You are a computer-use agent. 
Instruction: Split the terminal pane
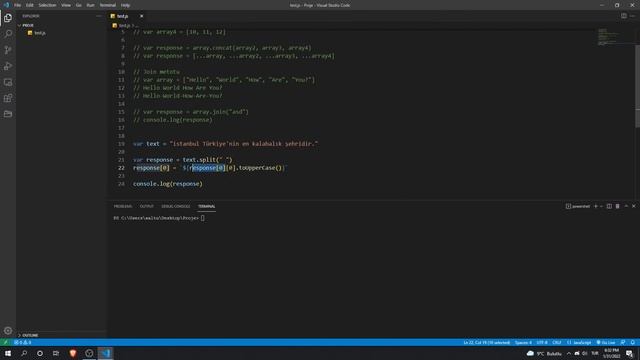609,206
